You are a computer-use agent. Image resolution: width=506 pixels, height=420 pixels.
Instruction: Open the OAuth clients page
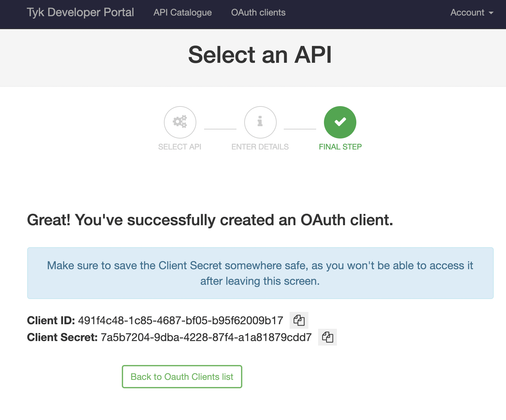(258, 13)
